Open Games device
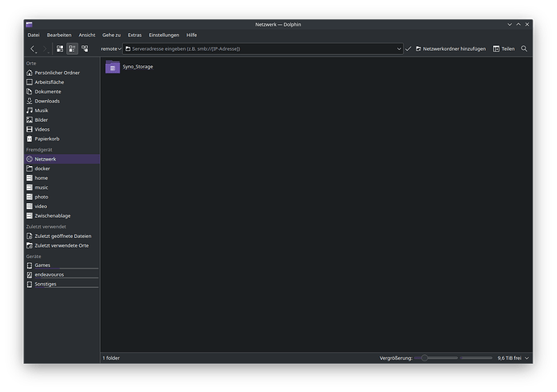Image resolution: width=557 pixels, height=392 pixels. (x=62, y=265)
